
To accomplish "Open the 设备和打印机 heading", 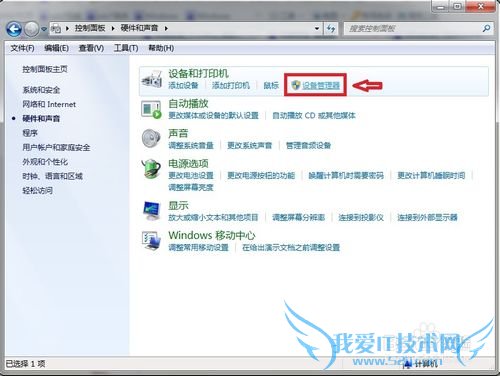I will [198, 73].
